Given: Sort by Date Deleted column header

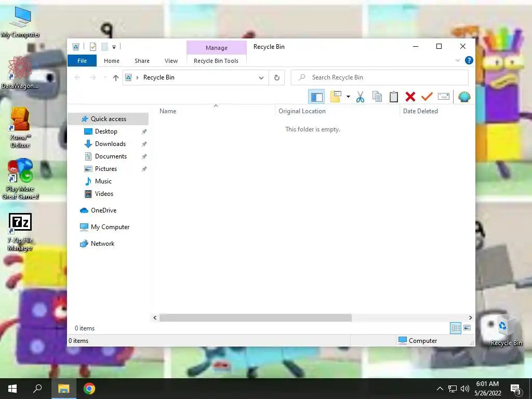Looking at the screenshot, I should (x=437, y=111).
